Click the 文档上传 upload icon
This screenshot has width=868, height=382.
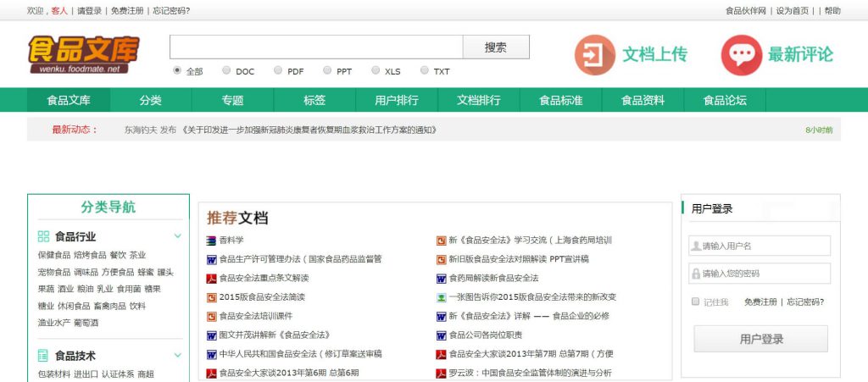(x=594, y=55)
